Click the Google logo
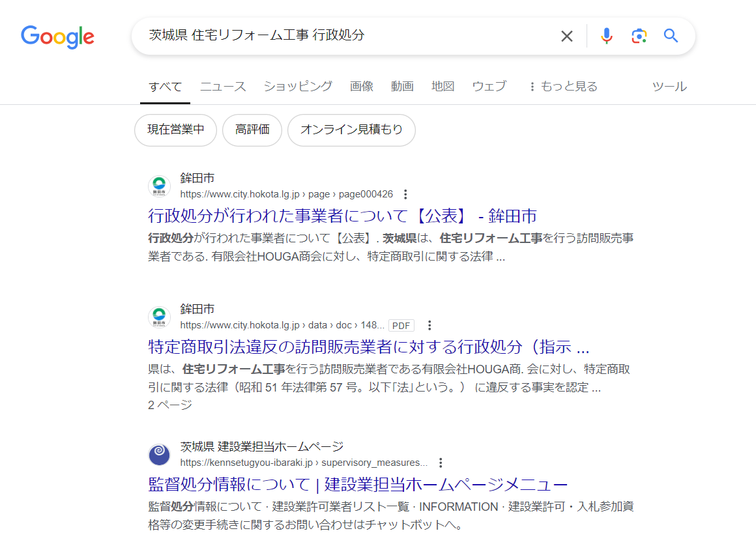This screenshot has height=559, width=756. [x=57, y=36]
